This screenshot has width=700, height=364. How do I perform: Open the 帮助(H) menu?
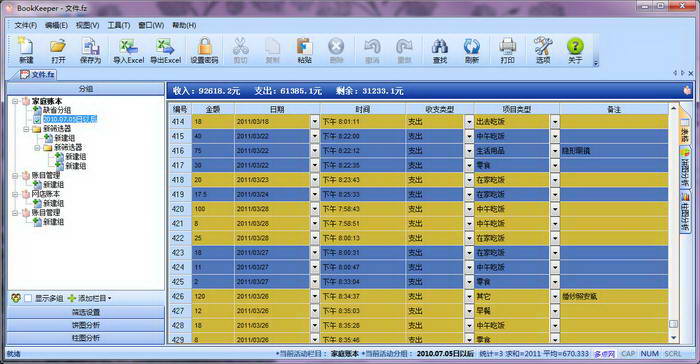pos(184,25)
